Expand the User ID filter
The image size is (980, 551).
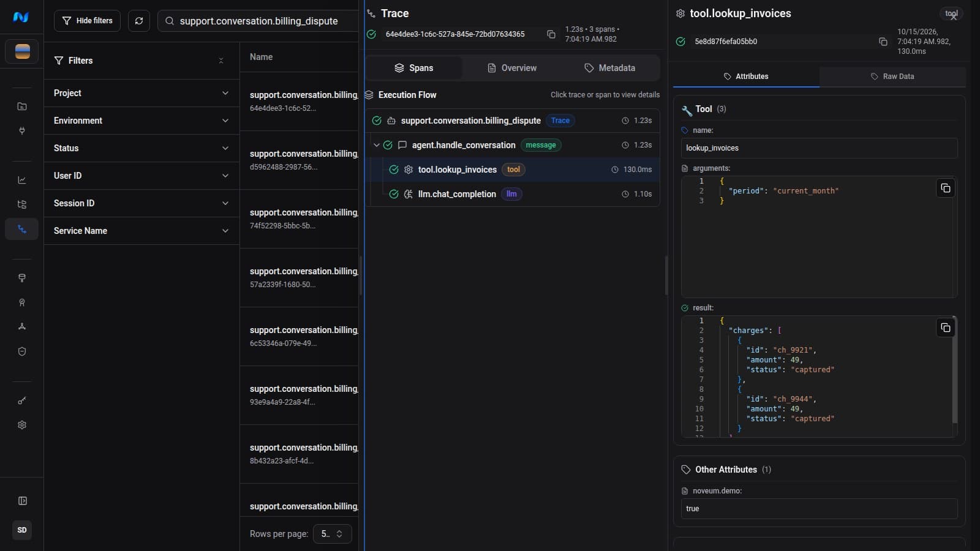(x=141, y=176)
